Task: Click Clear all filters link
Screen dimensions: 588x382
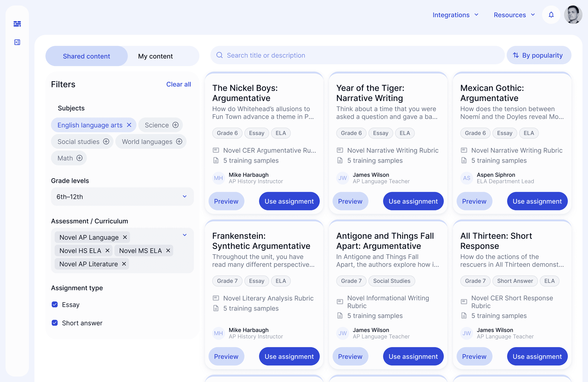Action: 178,84
